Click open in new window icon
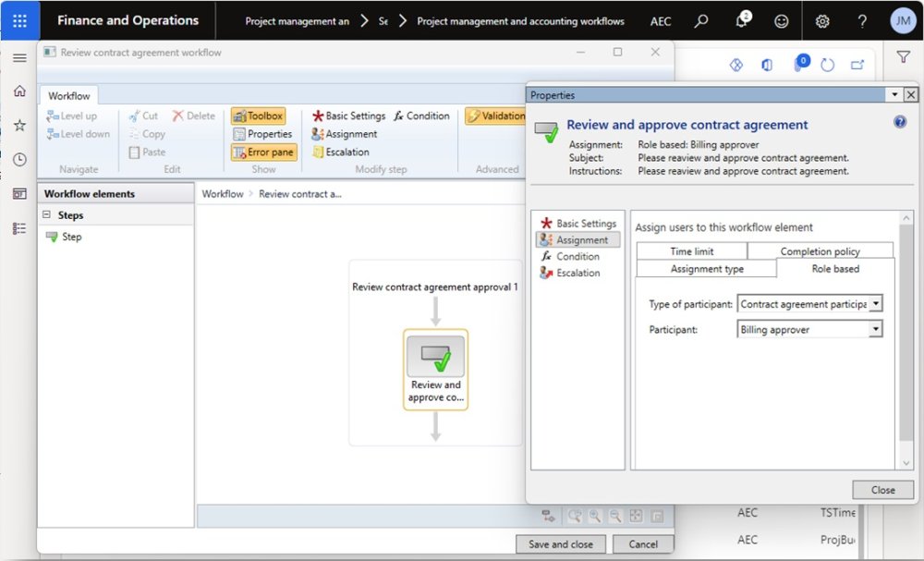Screen dimensions: 924x561 point(857,65)
